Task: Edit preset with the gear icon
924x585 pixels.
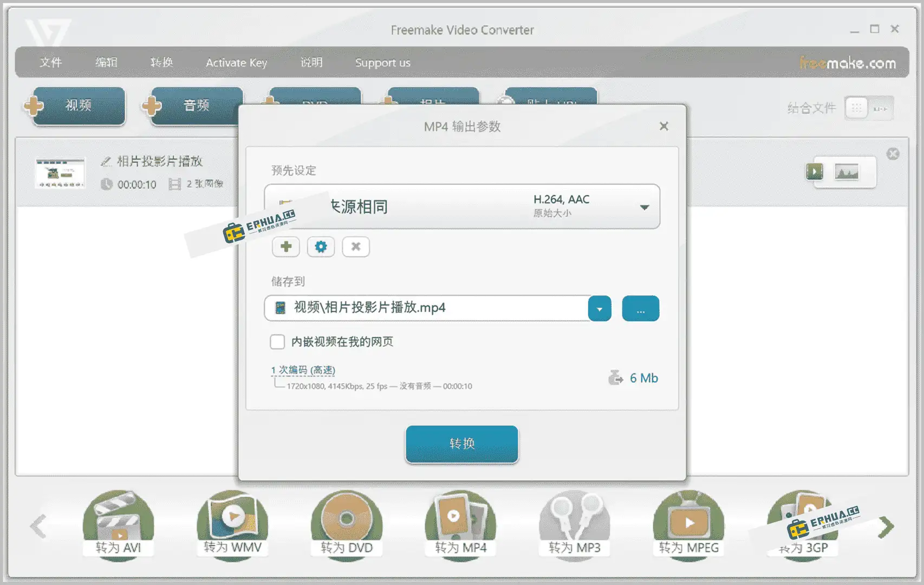Action: point(321,247)
